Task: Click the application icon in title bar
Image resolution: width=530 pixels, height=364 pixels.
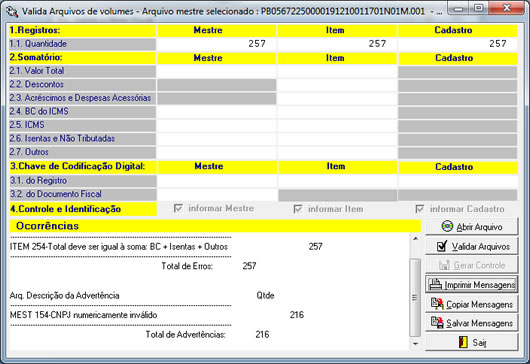Action: coord(12,11)
